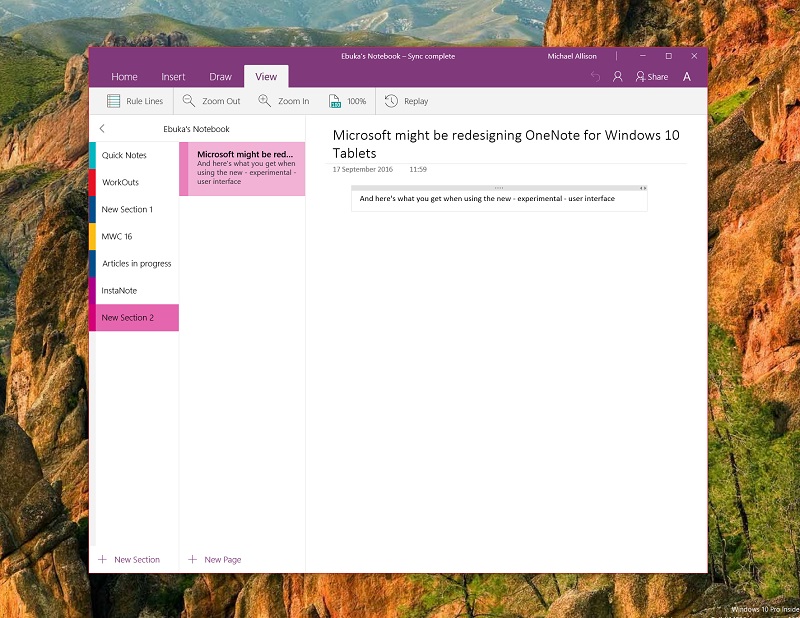The width and height of the screenshot is (800, 618).
Task: Open the account person icon
Action: click(x=617, y=77)
